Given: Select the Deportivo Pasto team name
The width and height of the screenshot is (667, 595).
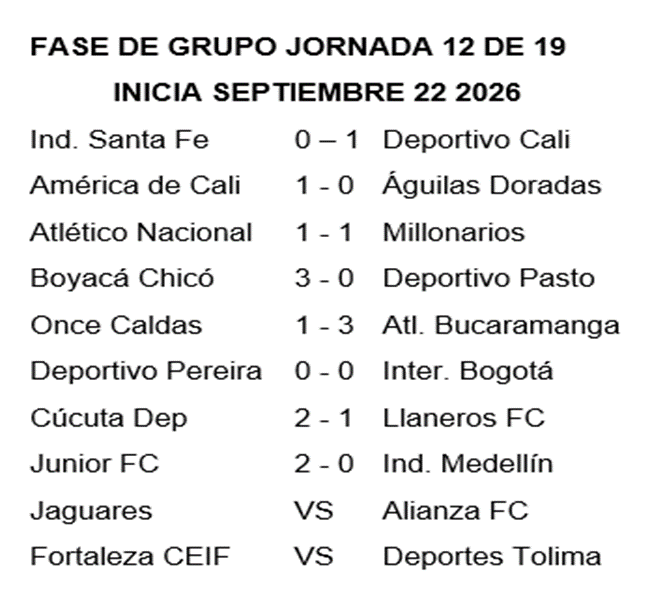Looking at the screenshot, I should pyautogui.click(x=489, y=279).
